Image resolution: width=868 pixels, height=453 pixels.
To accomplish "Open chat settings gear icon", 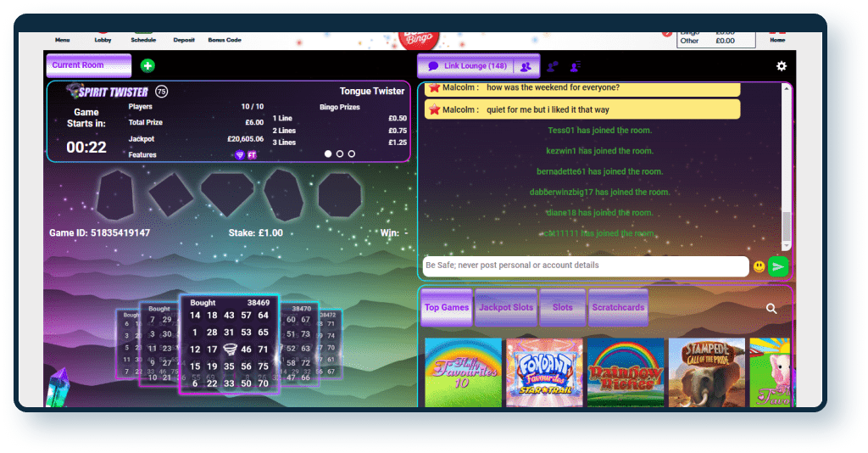I will point(781,66).
